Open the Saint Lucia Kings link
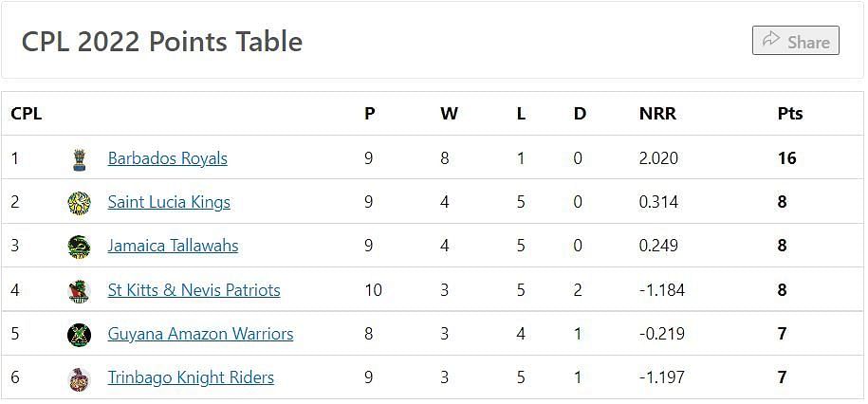 tap(169, 202)
